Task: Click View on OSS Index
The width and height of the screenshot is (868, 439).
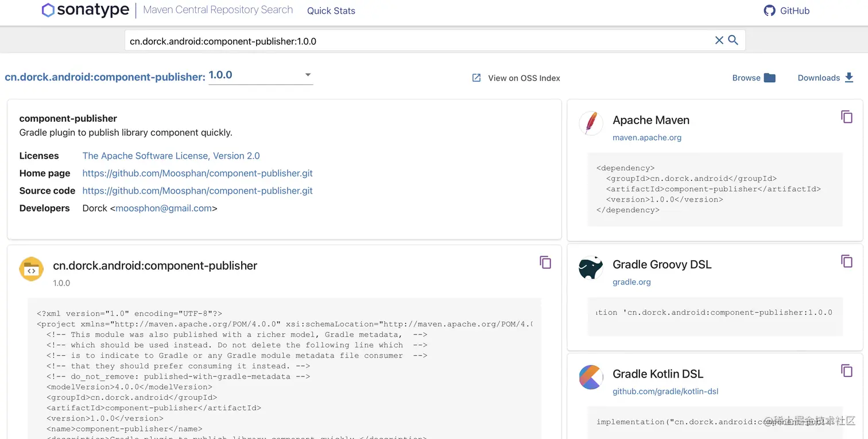Action: coord(524,78)
